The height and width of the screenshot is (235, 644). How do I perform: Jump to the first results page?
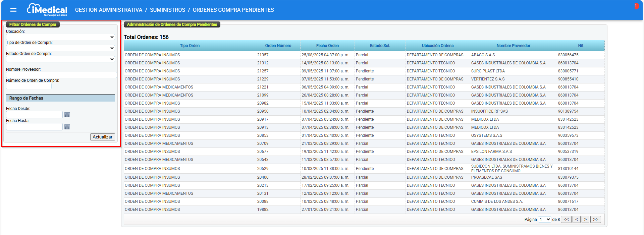[566, 220]
